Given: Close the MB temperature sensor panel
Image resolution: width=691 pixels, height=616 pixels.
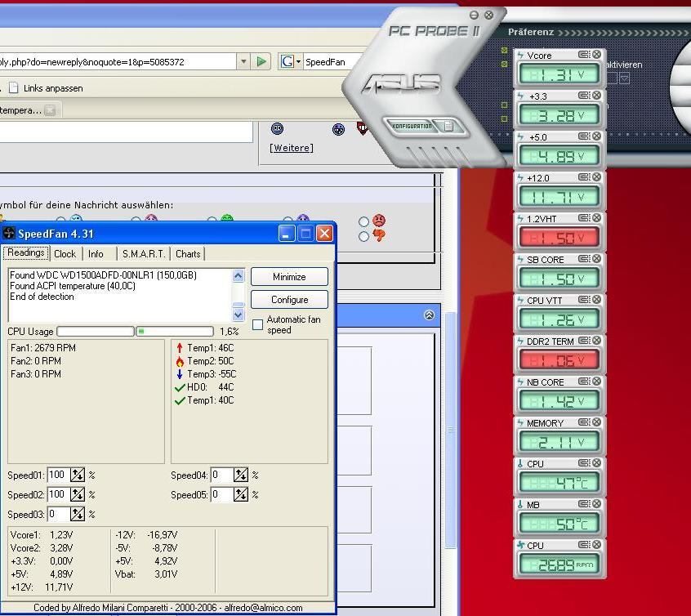Looking at the screenshot, I should 597,503.
